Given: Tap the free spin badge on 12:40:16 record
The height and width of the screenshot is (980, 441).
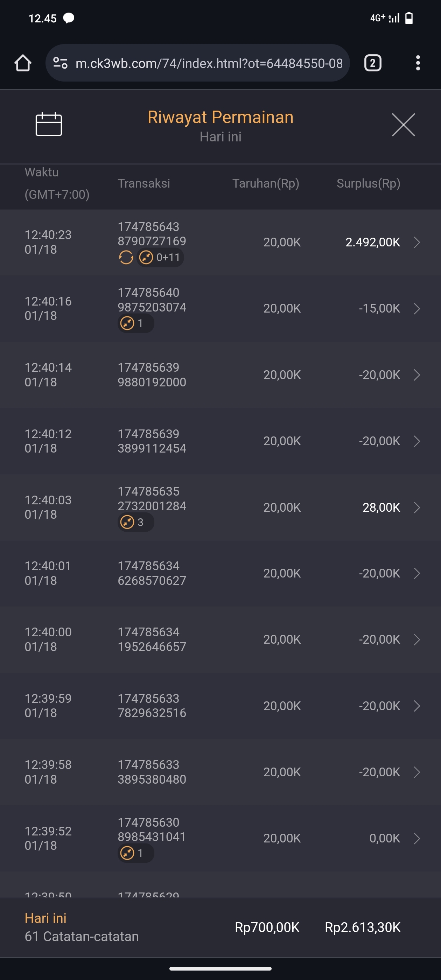Looking at the screenshot, I should point(135,323).
